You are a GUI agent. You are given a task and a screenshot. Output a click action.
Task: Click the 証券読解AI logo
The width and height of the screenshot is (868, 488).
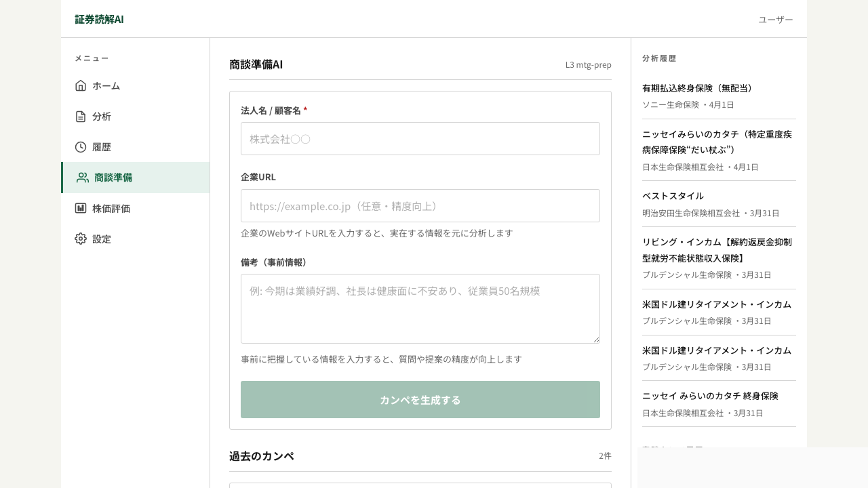pyautogui.click(x=99, y=19)
